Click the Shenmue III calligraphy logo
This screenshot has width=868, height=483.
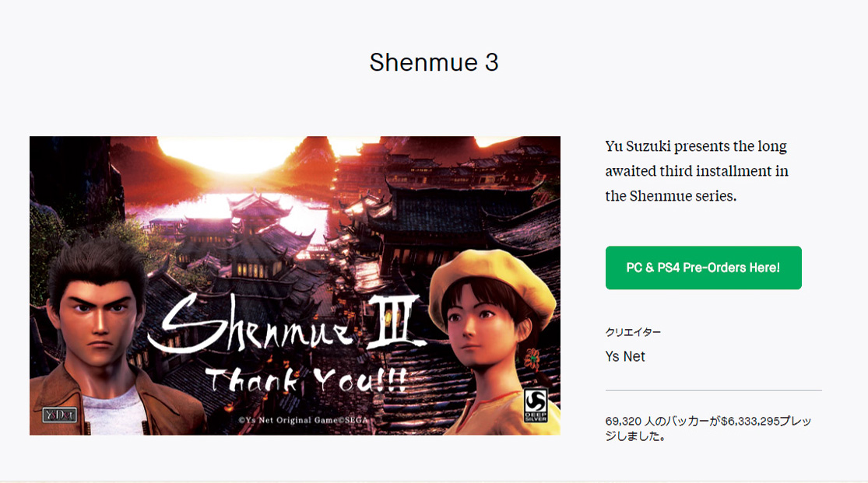click(x=286, y=325)
